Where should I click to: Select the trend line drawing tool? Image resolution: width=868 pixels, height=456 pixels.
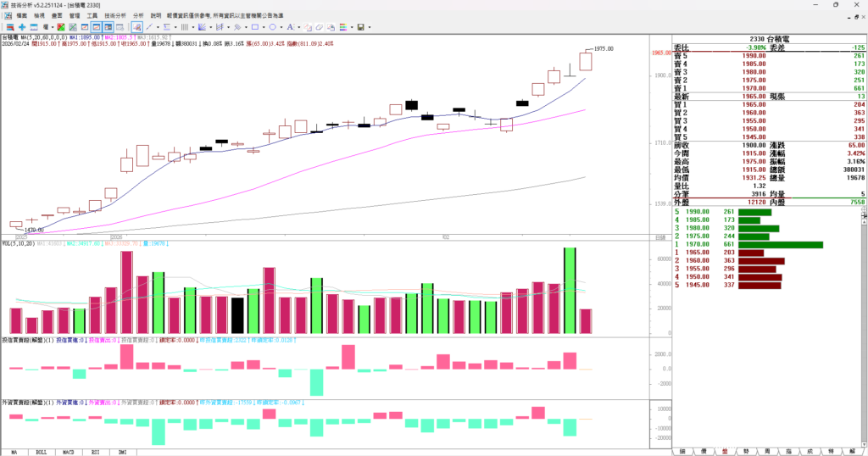click(x=149, y=27)
